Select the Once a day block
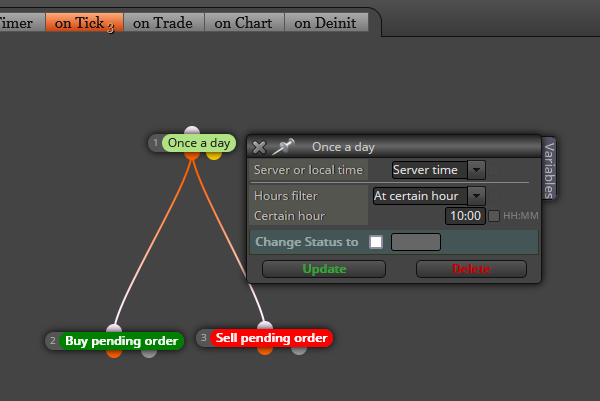 (x=199, y=143)
